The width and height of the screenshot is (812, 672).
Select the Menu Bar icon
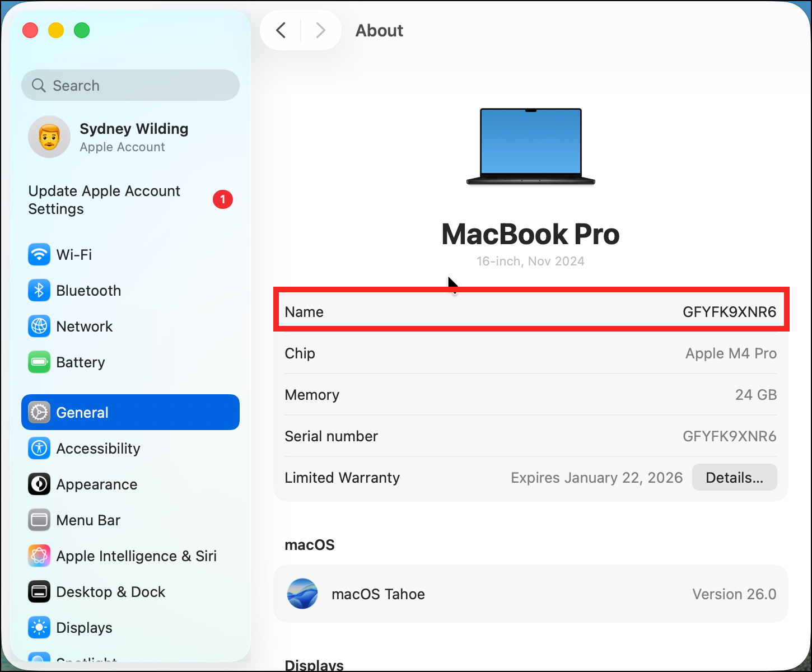pos(39,520)
